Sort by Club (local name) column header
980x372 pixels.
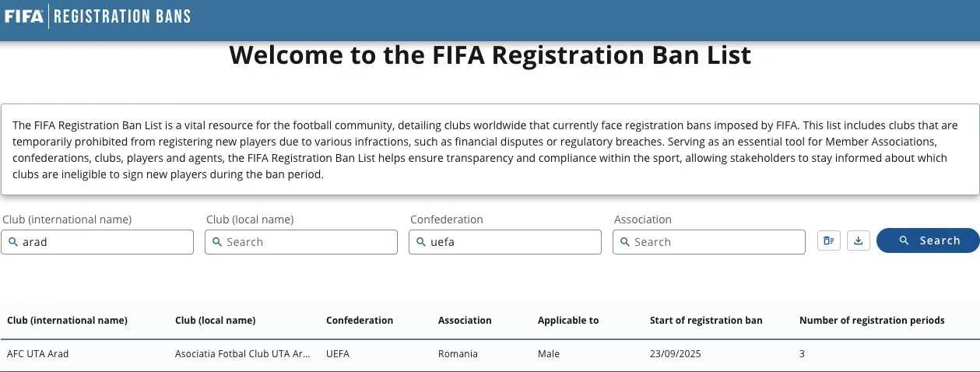click(216, 321)
